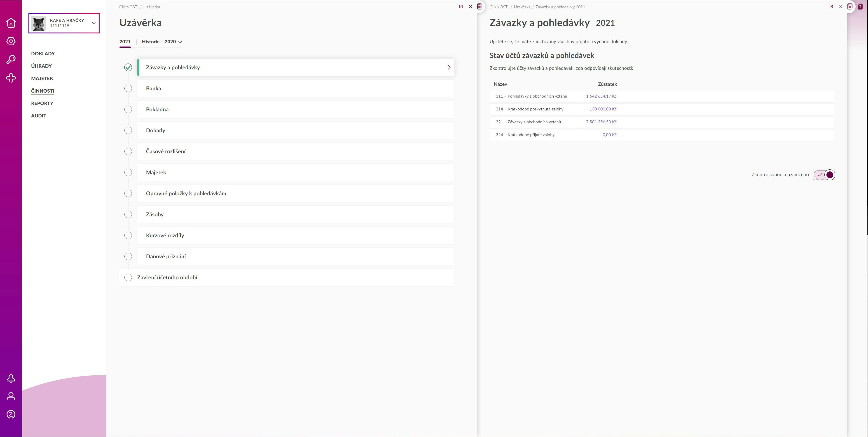
Task: Mark the Opravné položky k pohledávkám circle
Action: tap(128, 193)
